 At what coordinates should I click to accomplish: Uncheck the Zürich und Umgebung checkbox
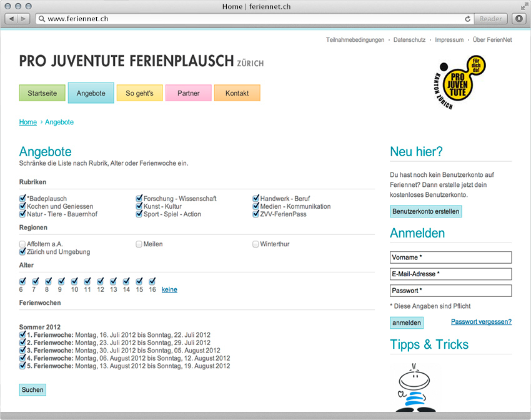pyautogui.click(x=22, y=252)
